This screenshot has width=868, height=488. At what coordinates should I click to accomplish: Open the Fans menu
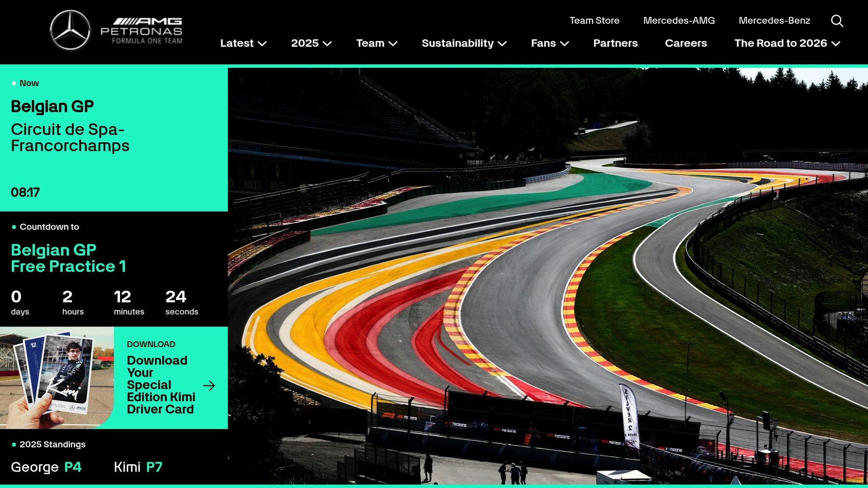543,43
